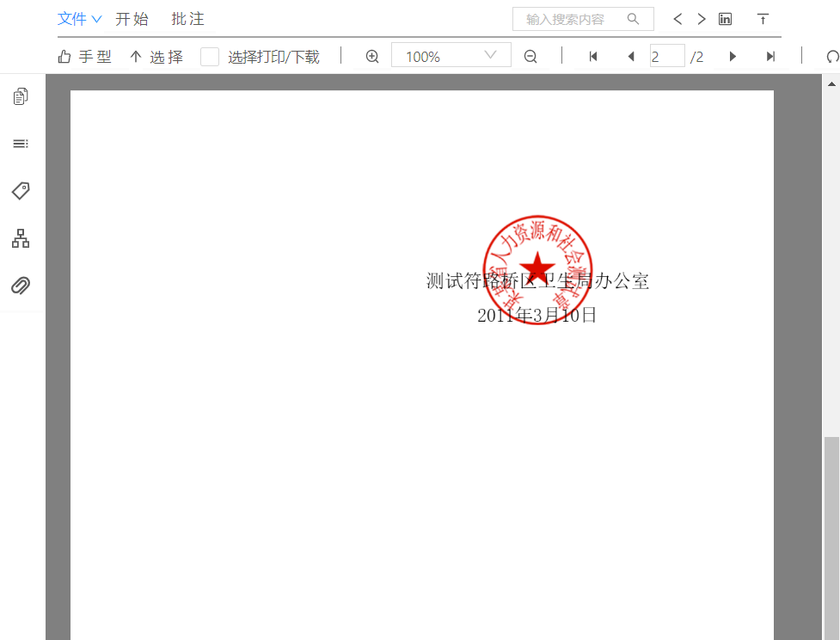Click the page number input field

pyautogui.click(x=667, y=56)
